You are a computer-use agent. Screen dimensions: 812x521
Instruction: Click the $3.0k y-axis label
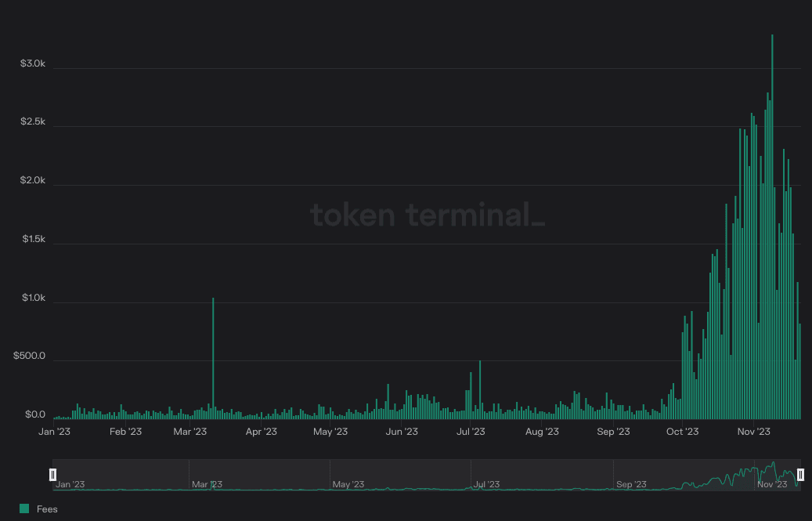click(x=33, y=63)
